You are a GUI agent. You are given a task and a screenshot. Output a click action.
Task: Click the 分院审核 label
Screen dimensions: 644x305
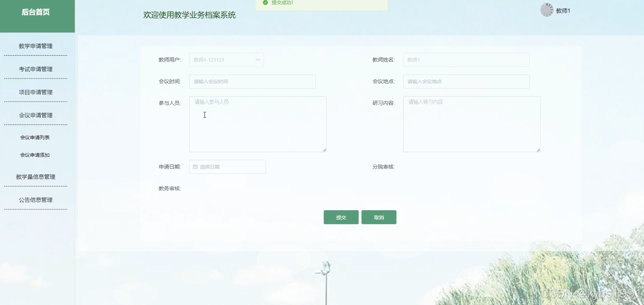point(383,167)
